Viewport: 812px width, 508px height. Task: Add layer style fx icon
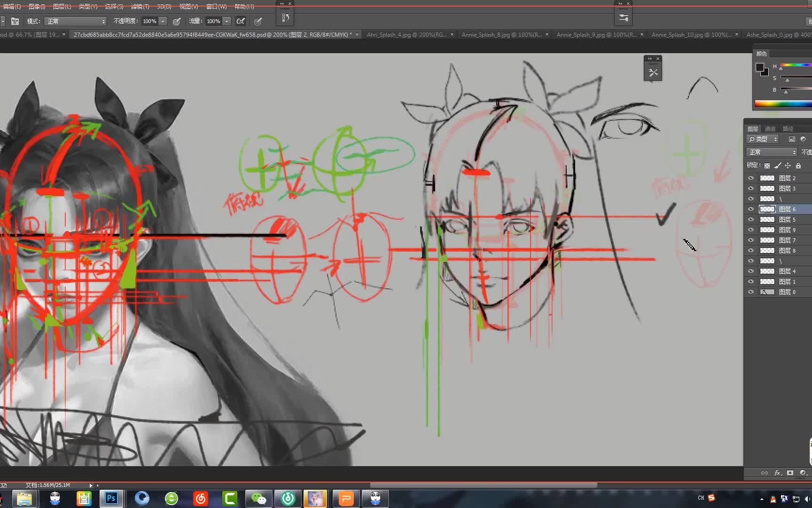[x=778, y=473]
